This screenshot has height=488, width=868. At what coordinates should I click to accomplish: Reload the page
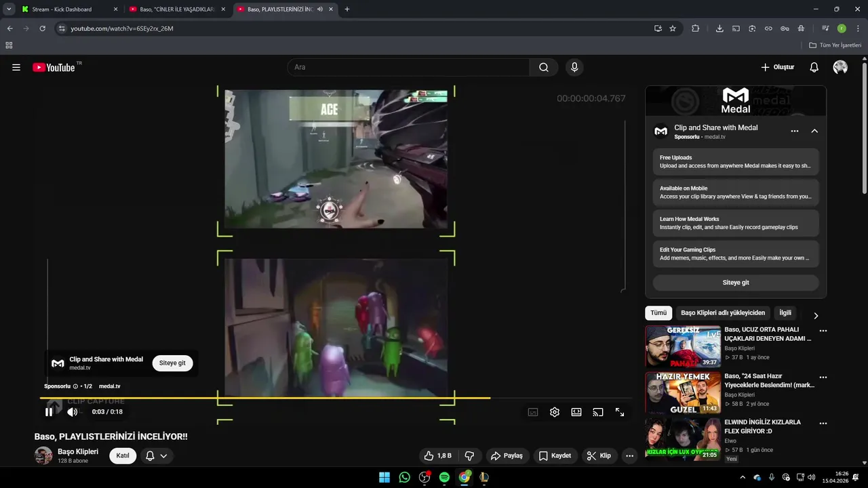(42, 28)
